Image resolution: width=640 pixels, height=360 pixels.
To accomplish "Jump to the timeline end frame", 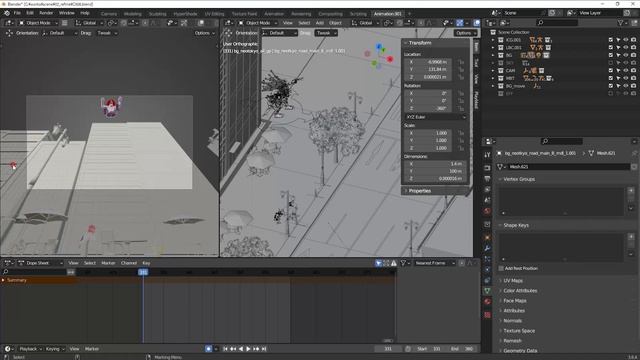I will [264, 349].
